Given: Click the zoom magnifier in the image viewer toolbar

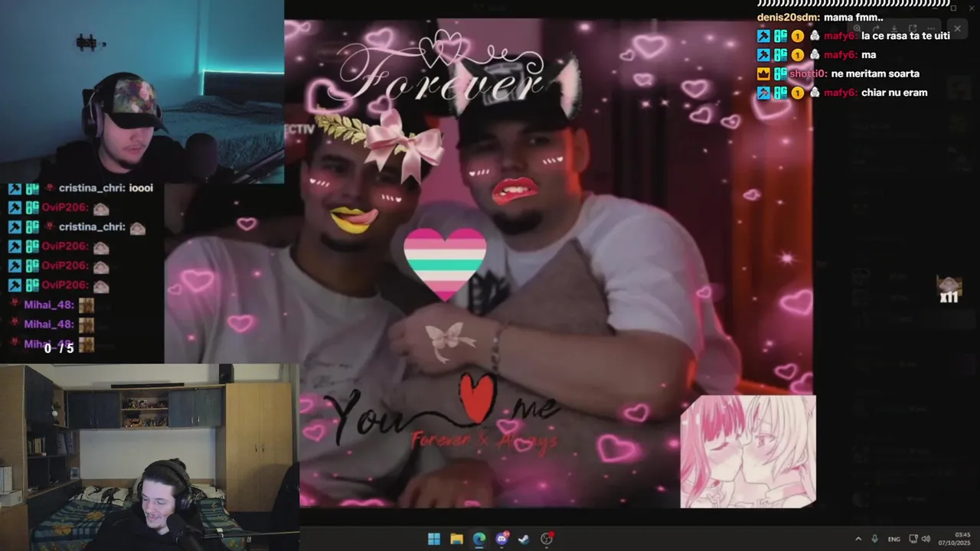Looking at the screenshot, I should point(857,28).
